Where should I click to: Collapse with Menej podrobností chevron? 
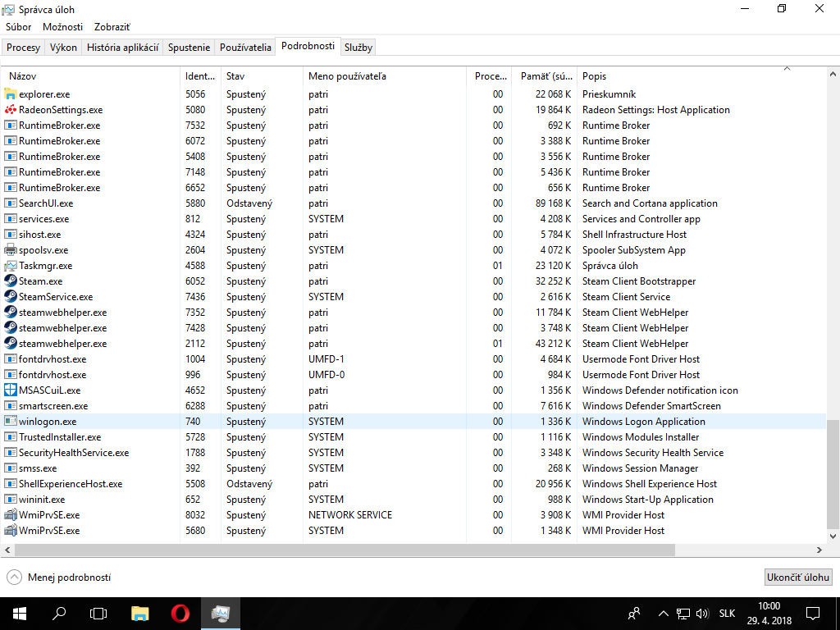coord(15,577)
